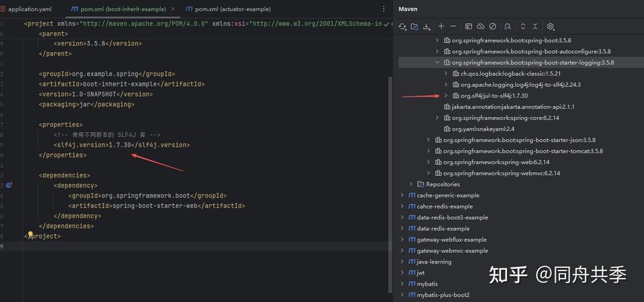The image size is (644, 302).
Task: Expand cache-generic-example module
Action: tap(402, 195)
